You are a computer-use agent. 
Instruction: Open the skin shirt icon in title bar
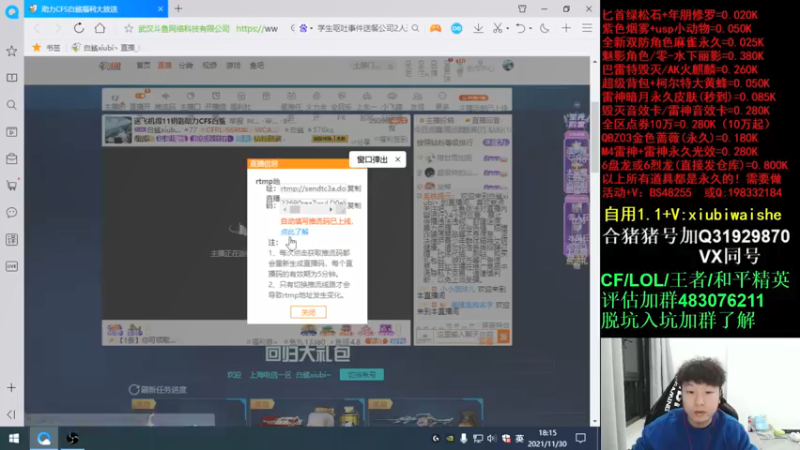522,9
